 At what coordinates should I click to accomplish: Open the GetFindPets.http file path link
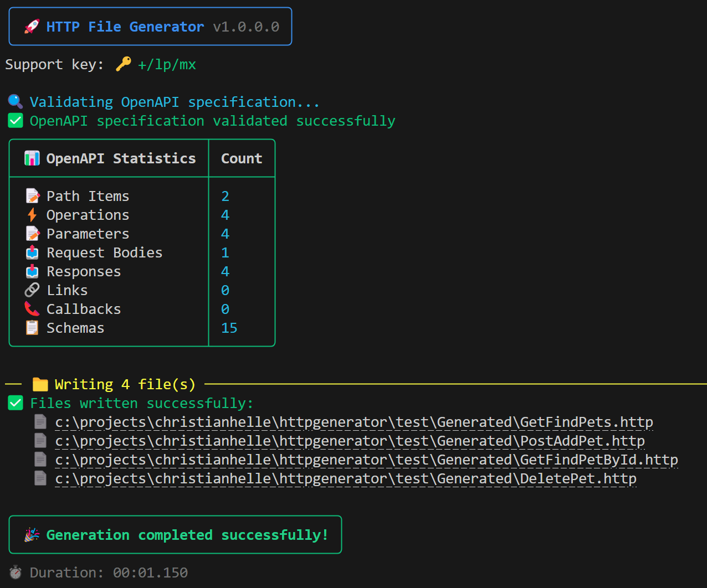click(354, 422)
